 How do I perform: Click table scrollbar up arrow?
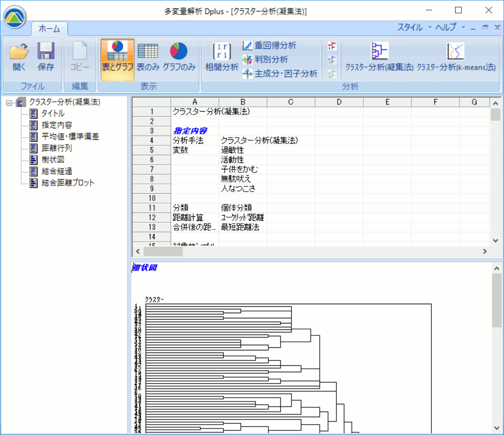495,104
